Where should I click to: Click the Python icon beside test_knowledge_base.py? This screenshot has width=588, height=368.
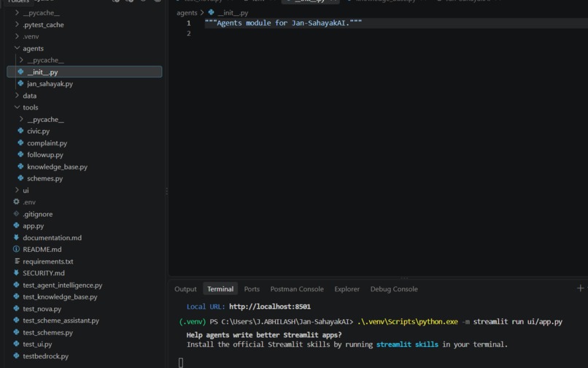[x=16, y=296]
